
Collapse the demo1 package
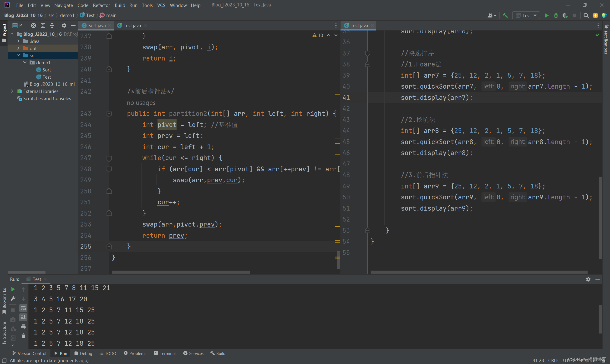tap(25, 62)
